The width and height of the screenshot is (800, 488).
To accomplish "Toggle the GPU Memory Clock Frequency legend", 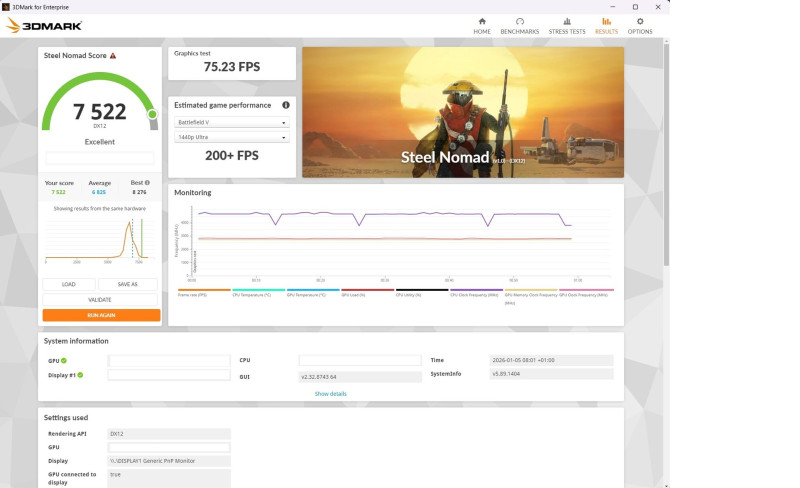I will pyautogui.click(x=531, y=297).
